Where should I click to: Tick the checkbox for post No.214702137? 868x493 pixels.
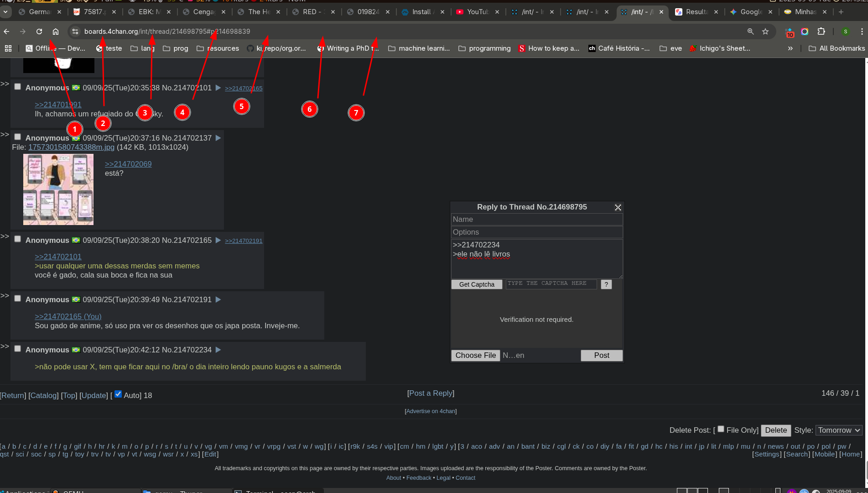17,137
